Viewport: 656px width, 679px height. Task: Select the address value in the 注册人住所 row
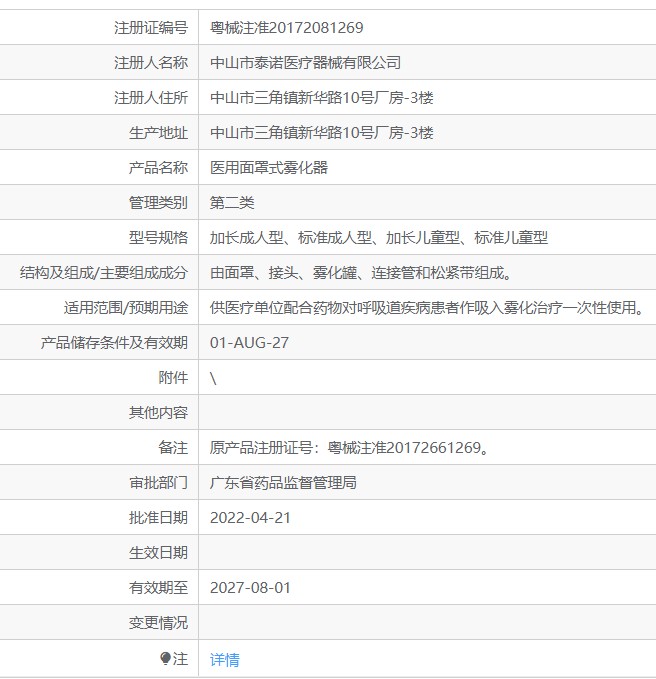tap(321, 98)
